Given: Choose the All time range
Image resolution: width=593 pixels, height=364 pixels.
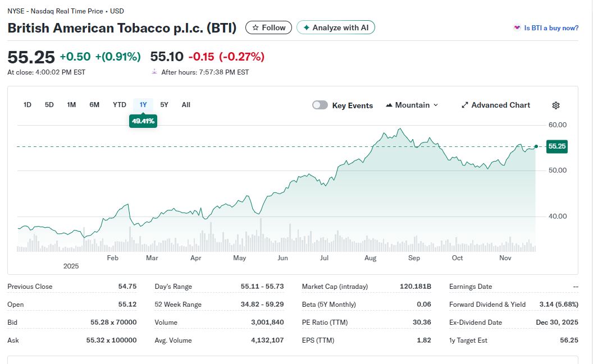Looking at the screenshot, I should [x=186, y=105].
